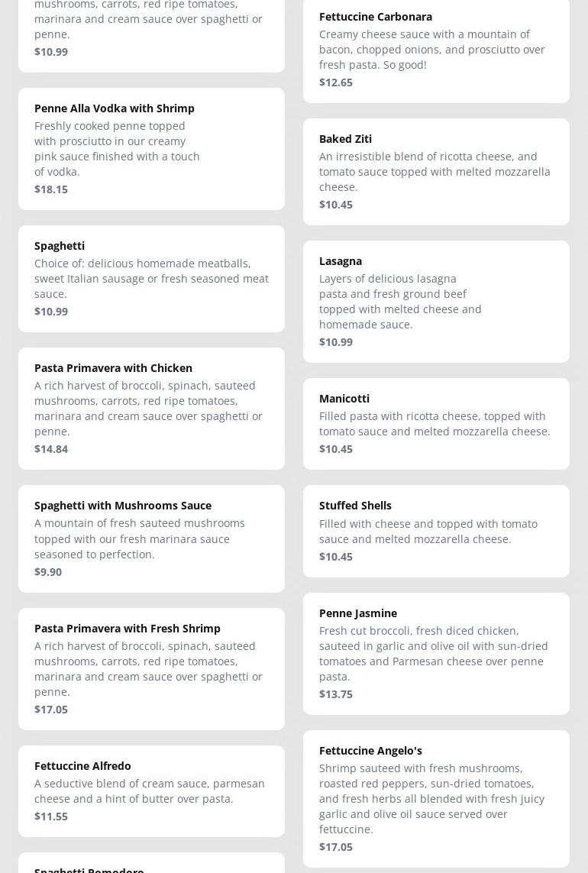Choose Pasta Primavera with Fresh Shrimp

click(128, 629)
